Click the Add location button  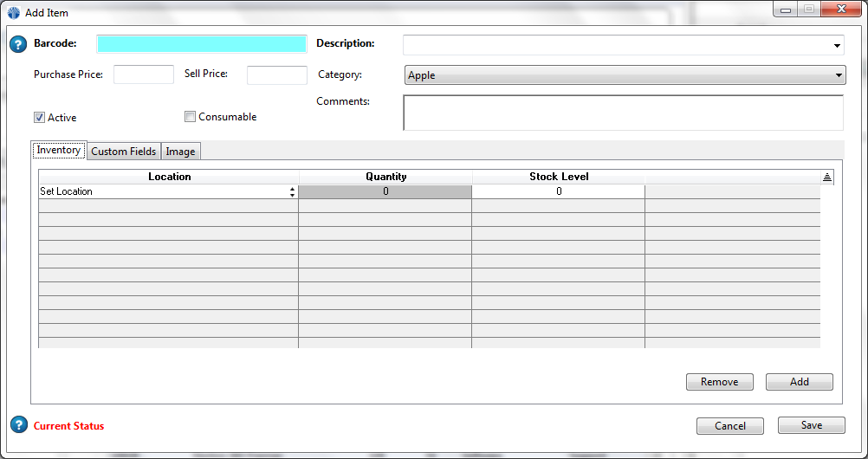[x=799, y=382]
